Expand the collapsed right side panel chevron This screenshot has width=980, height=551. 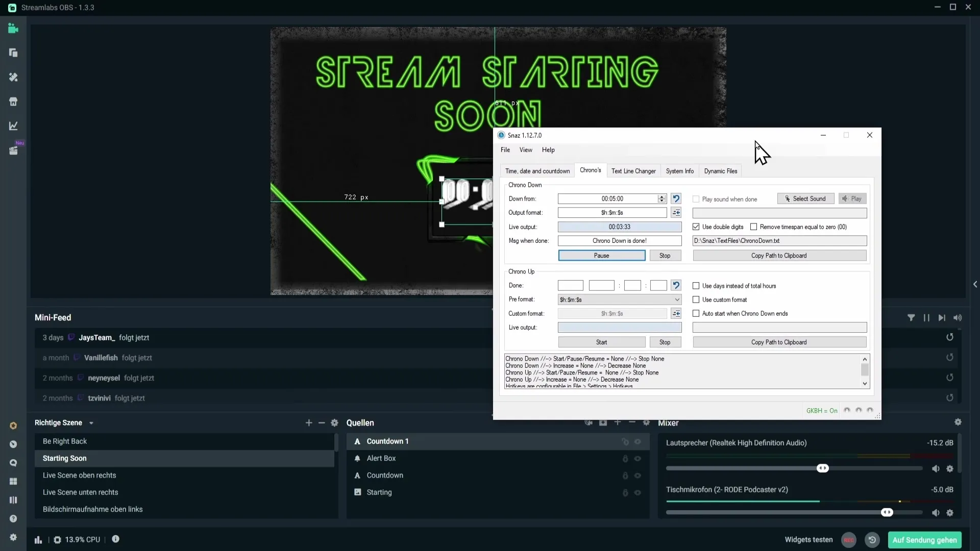[975, 285]
